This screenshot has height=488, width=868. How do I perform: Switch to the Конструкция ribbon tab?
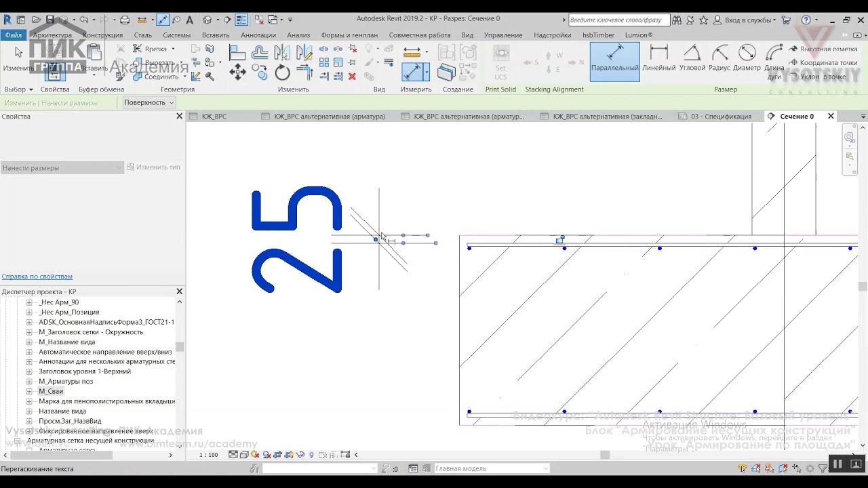point(102,35)
